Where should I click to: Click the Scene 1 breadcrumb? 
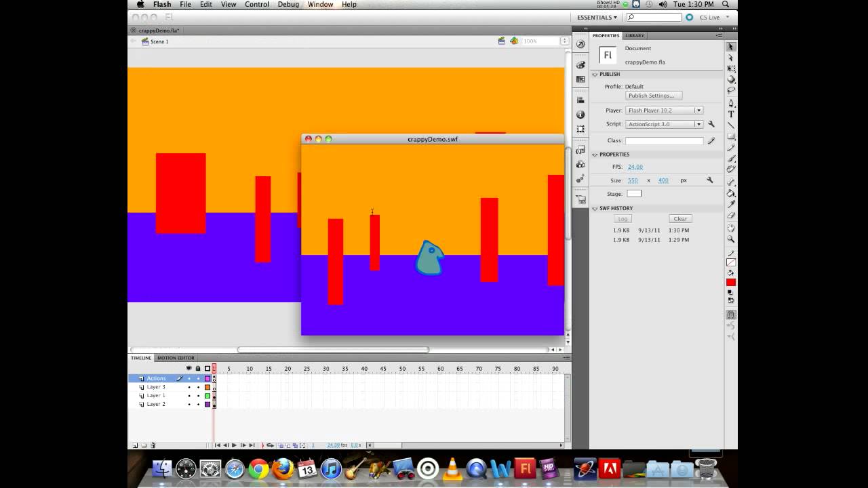pyautogui.click(x=159, y=41)
